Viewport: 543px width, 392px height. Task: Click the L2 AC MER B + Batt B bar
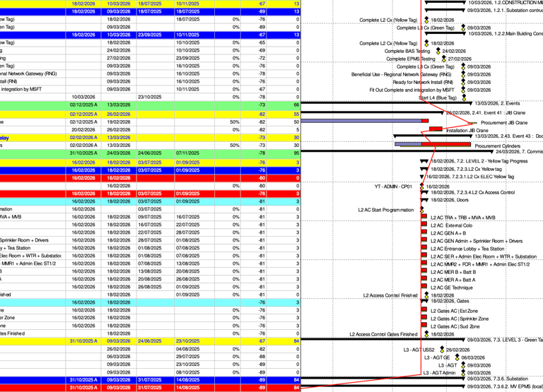click(424, 271)
